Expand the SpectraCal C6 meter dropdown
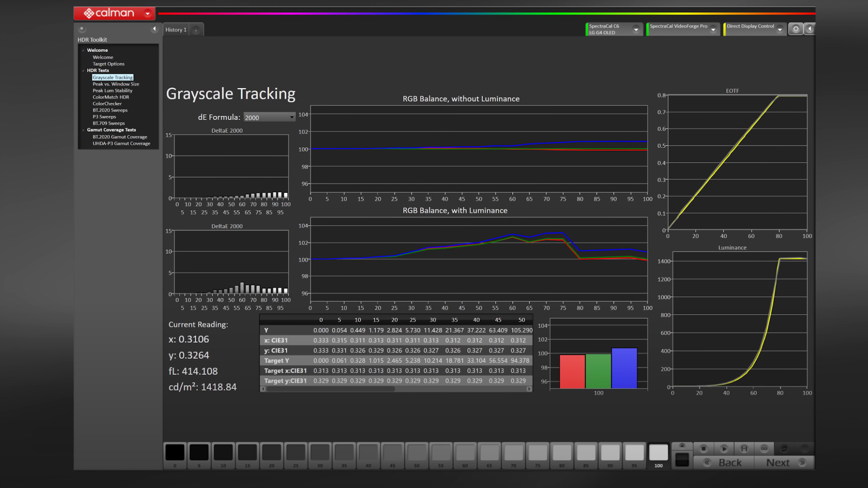The width and height of the screenshot is (868, 488). pos(636,29)
